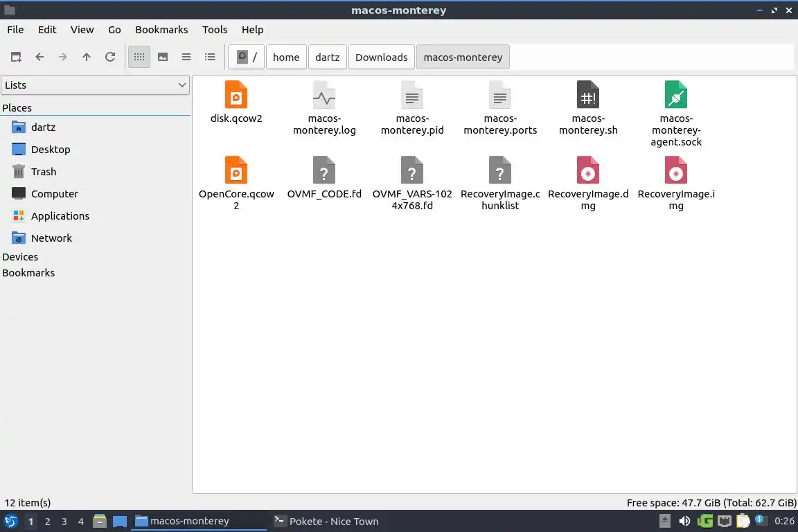Go to root path button

point(247,57)
